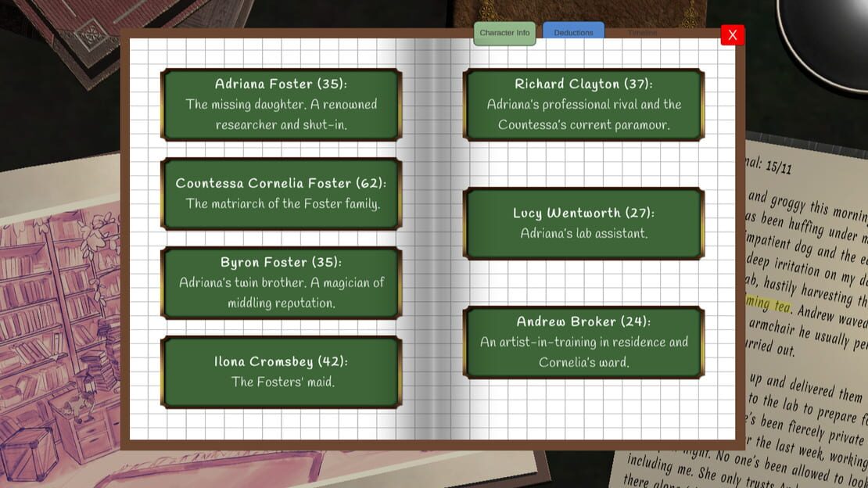Click the highlighted 'ming tea' journal text

pyautogui.click(x=769, y=303)
